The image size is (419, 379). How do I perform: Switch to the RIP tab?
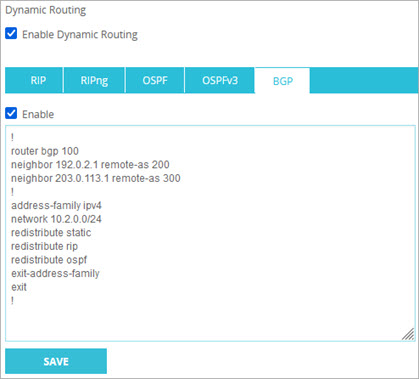34,80
